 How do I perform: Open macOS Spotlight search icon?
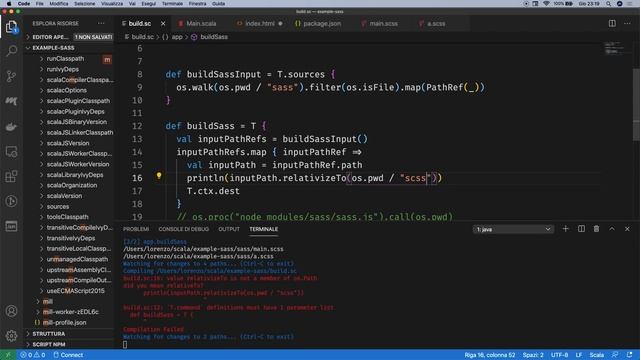pos(608,4)
